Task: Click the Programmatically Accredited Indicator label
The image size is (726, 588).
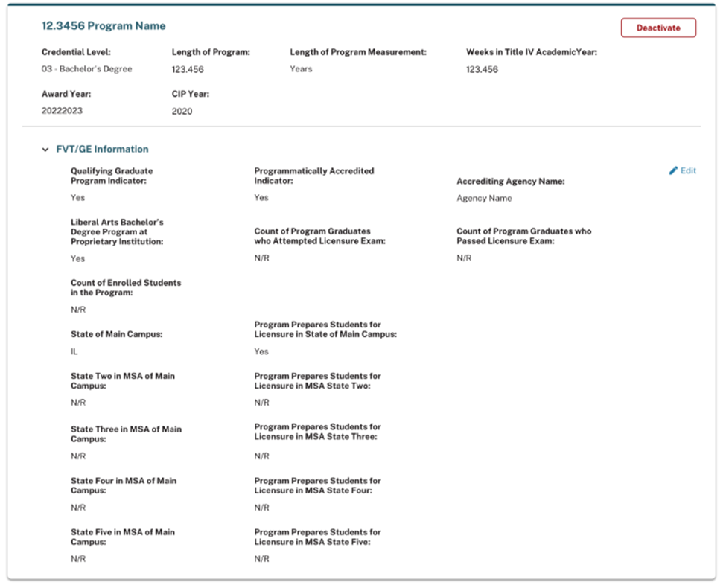Action: [x=313, y=176]
